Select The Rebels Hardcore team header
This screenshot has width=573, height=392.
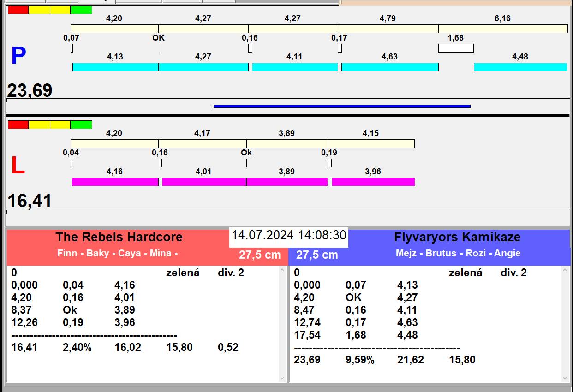(119, 237)
